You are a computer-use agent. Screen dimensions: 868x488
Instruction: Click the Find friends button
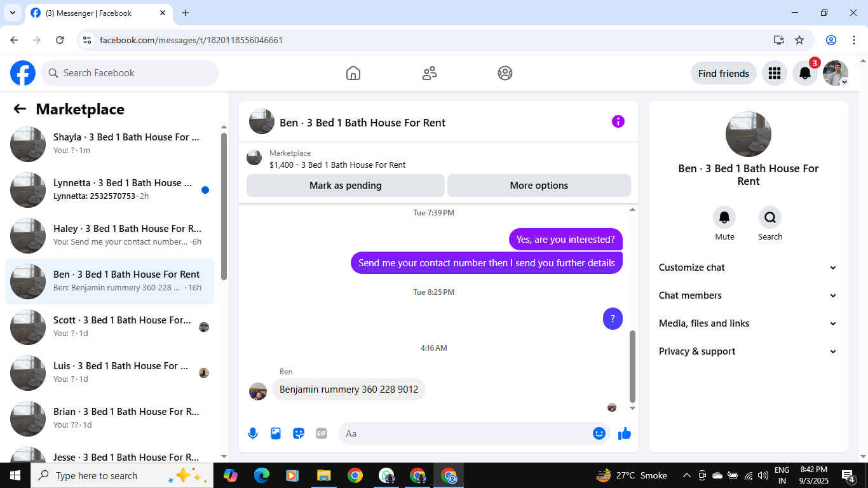click(x=724, y=73)
